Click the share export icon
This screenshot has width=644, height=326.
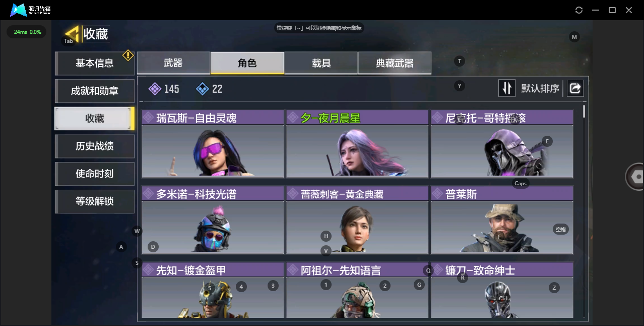[575, 88]
